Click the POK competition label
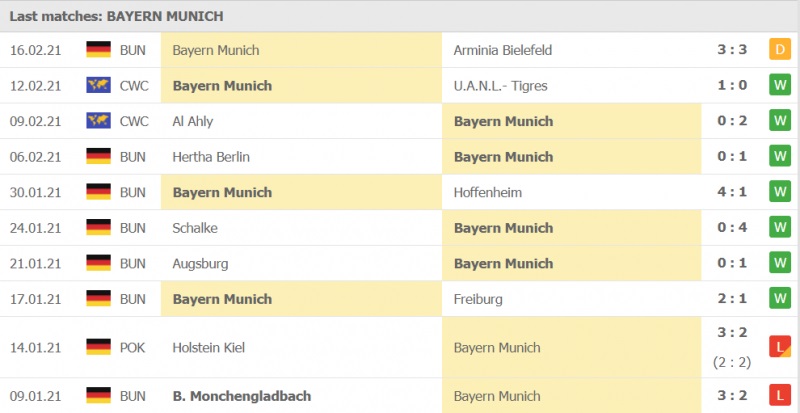 coord(133,348)
